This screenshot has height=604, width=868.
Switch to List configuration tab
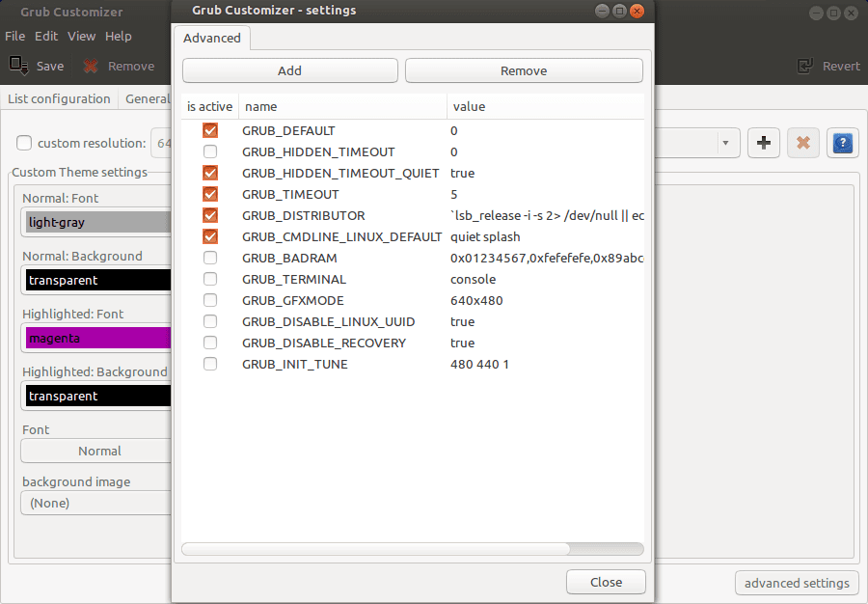click(x=59, y=99)
